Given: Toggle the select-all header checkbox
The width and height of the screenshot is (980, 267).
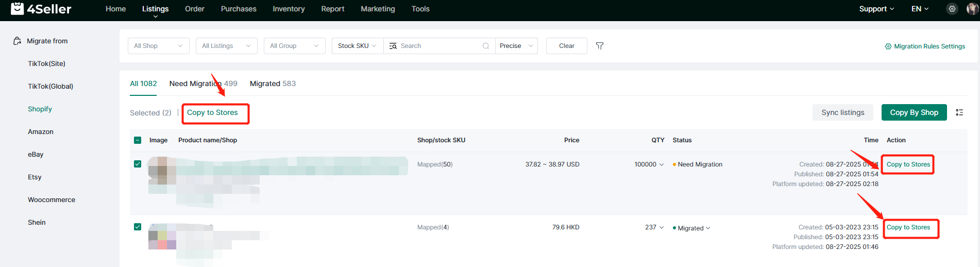Looking at the screenshot, I should tap(138, 140).
